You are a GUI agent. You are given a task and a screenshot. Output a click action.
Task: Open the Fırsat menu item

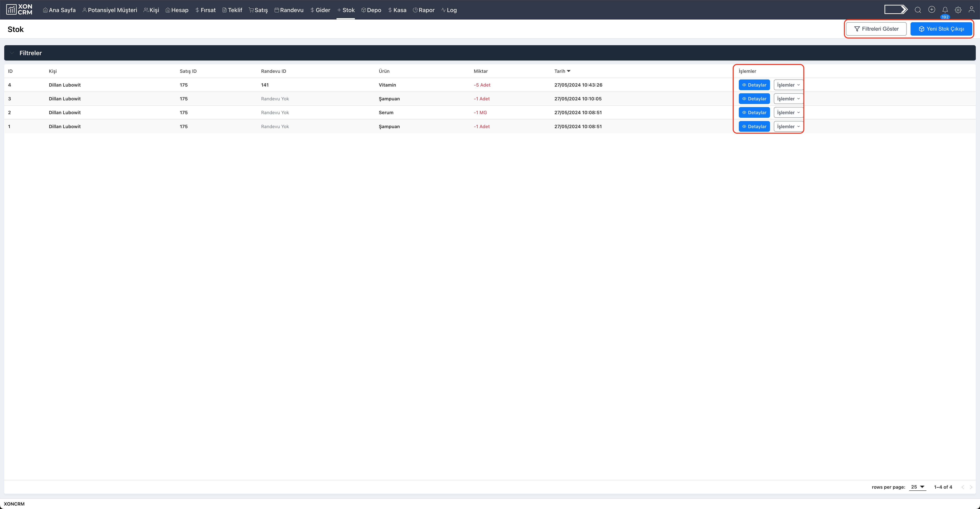205,10
